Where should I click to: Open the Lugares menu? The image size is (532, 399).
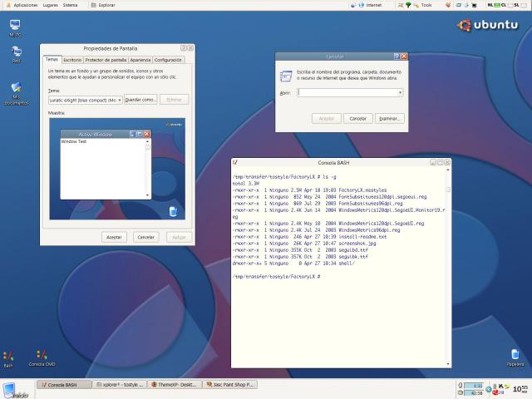pos(50,5)
